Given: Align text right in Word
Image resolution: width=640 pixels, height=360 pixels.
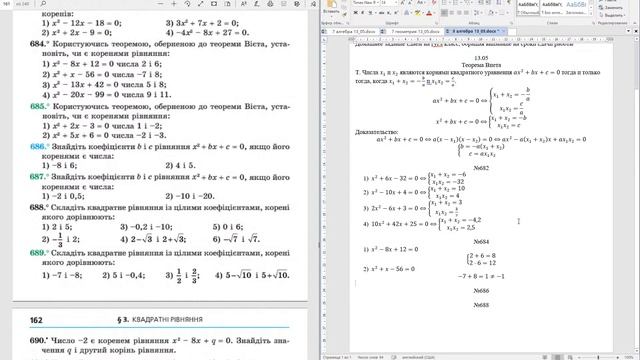Looking at the screenshot, I should coord(459,13).
